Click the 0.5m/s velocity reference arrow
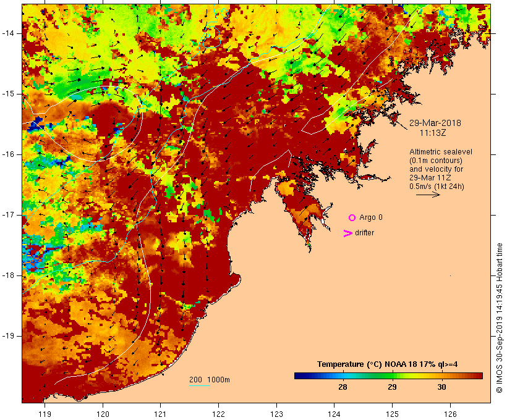 tap(428, 195)
